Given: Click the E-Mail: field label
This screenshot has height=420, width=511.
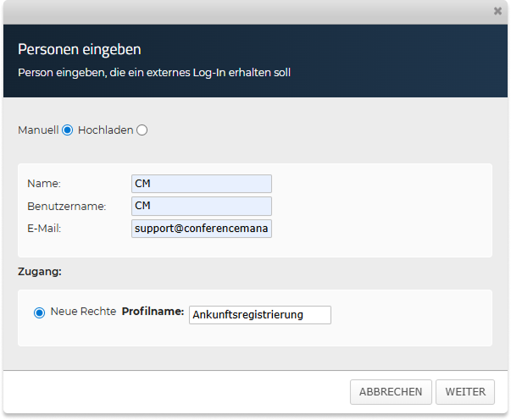Looking at the screenshot, I should click(x=44, y=228).
